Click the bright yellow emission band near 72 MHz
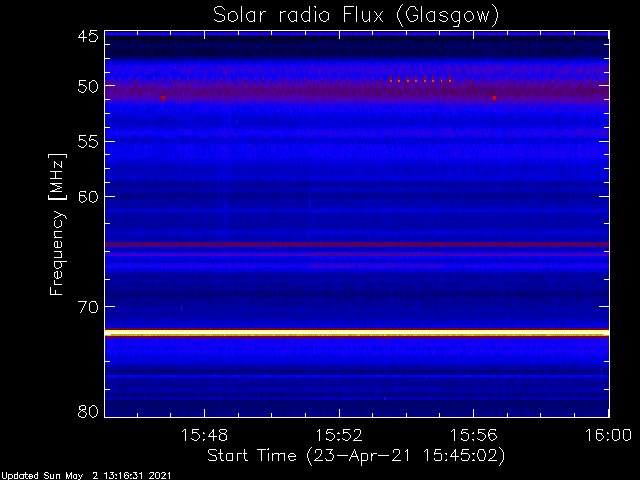The image size is (640, 480). pos(357,333)
